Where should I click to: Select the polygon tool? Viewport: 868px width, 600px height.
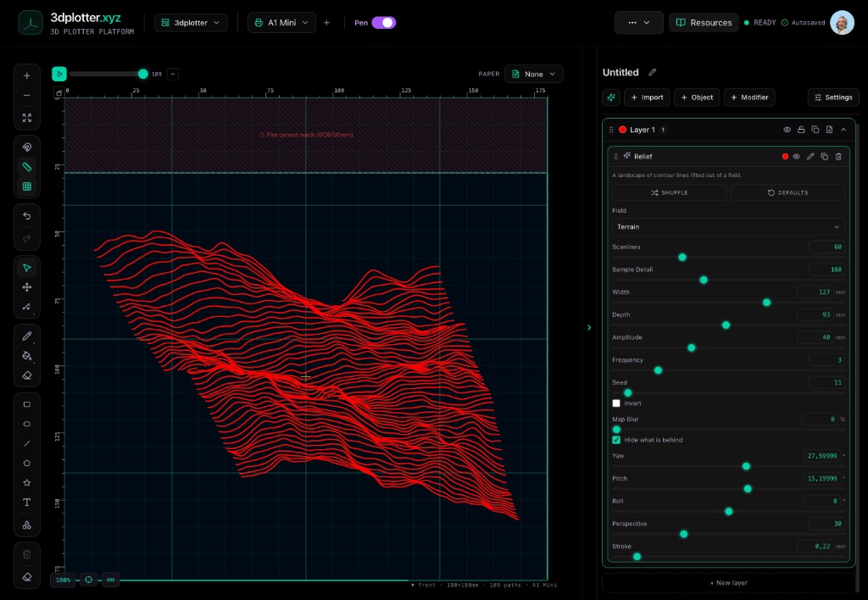point(26,464)
